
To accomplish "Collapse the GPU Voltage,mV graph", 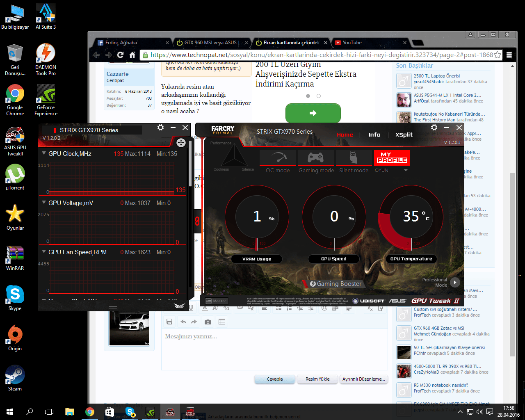I will coord(44,203).
